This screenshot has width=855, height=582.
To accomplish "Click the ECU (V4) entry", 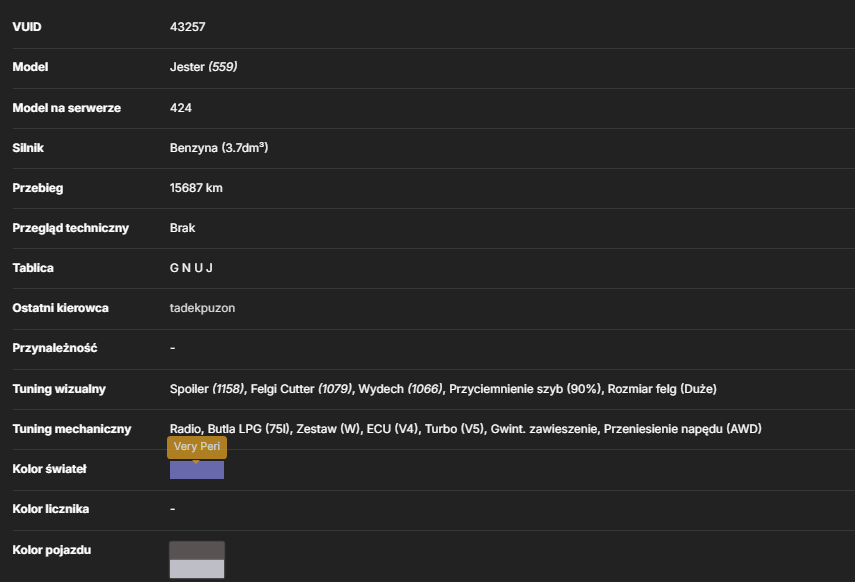I will pos(393,429).
